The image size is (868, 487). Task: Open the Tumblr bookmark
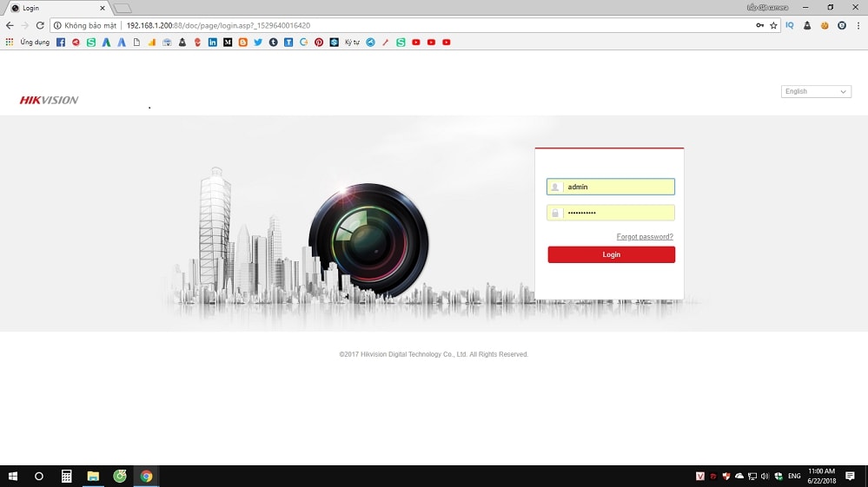click(x=274, y=42)
